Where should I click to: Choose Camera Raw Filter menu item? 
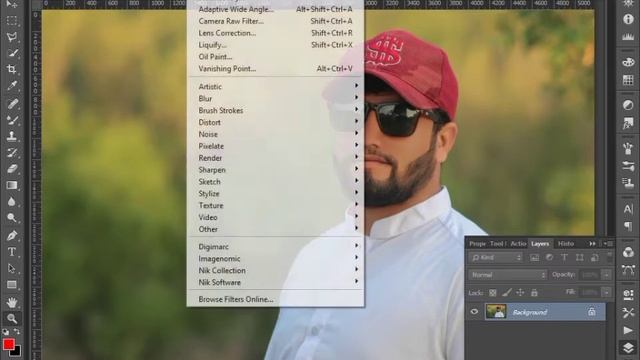276,21
